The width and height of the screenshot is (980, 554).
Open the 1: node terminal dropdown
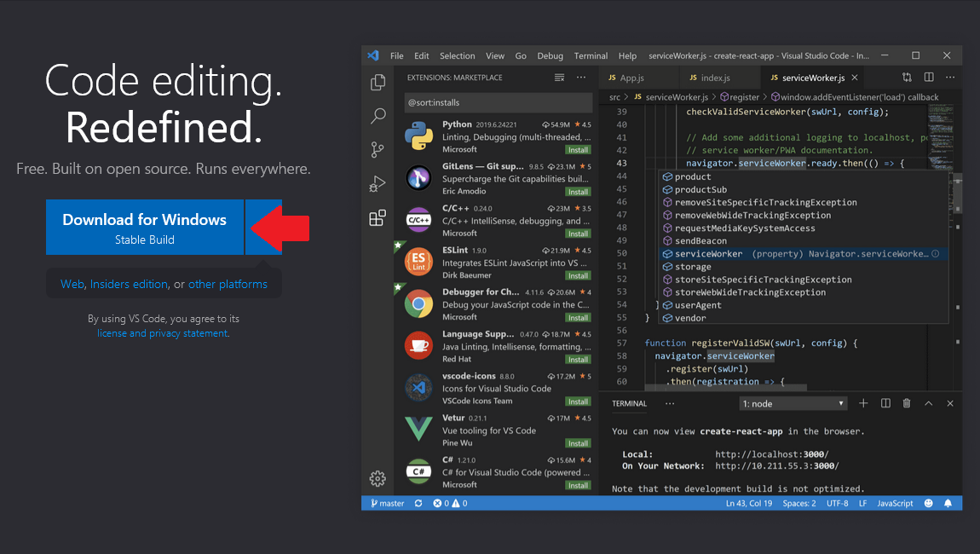[793, 402]
